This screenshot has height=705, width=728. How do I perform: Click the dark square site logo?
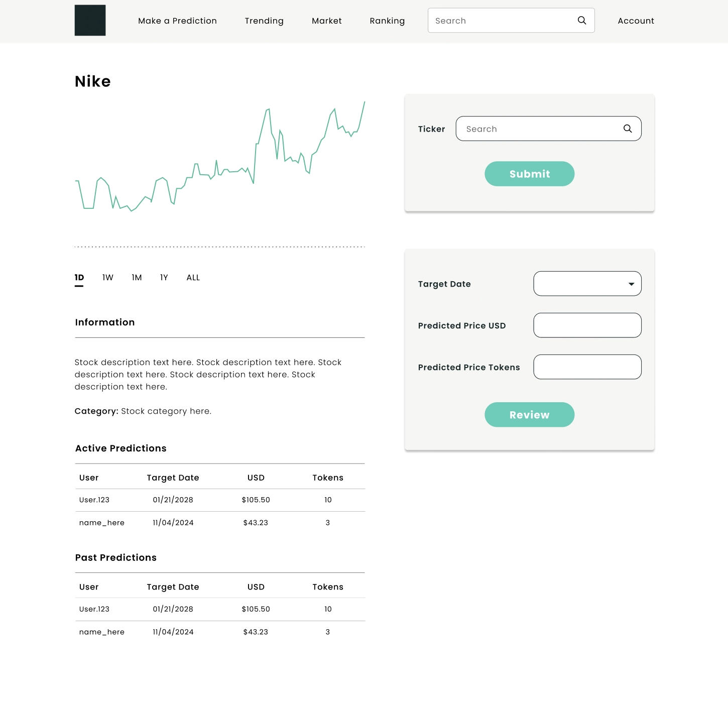[x=90, y=21]
